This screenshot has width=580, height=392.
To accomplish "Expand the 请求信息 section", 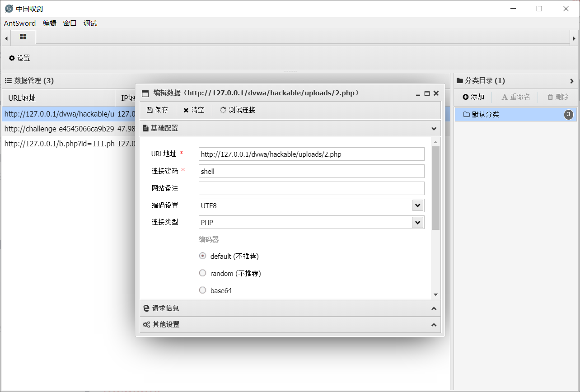I will coord(434,308).
